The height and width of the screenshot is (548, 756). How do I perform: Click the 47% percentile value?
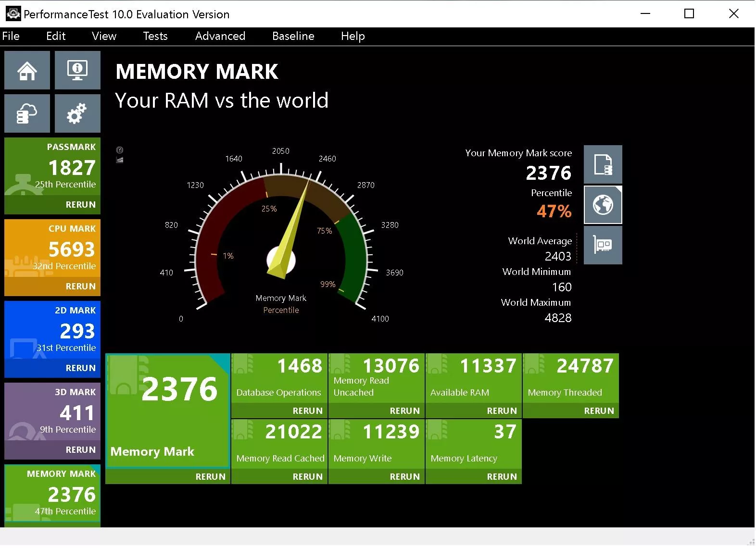554,211
